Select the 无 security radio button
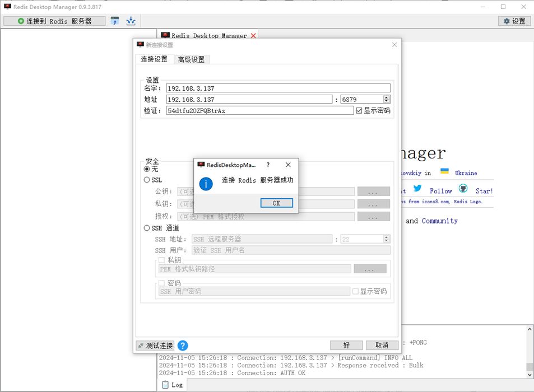Viewport: 534px width, 392px height. point(147,169)
